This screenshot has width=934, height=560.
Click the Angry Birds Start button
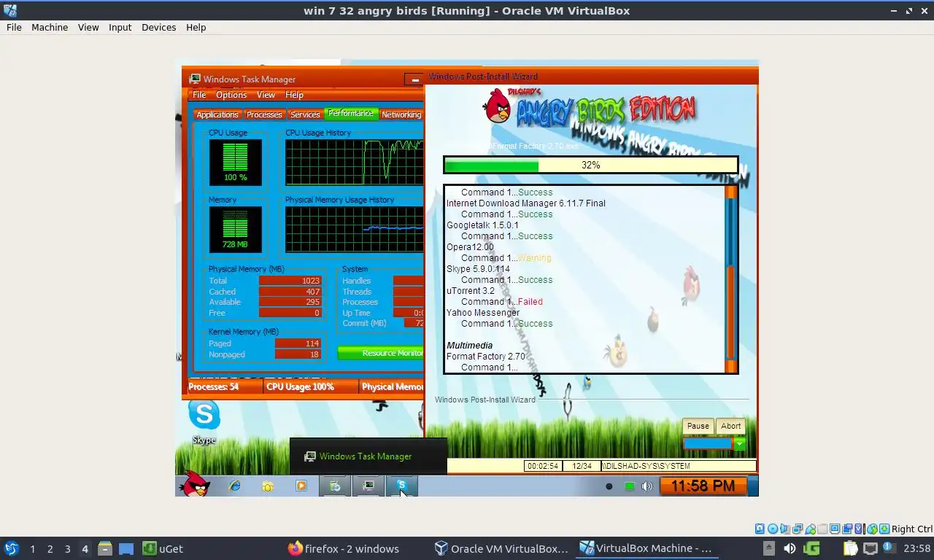pyautogui.click(x=195, y=484)
